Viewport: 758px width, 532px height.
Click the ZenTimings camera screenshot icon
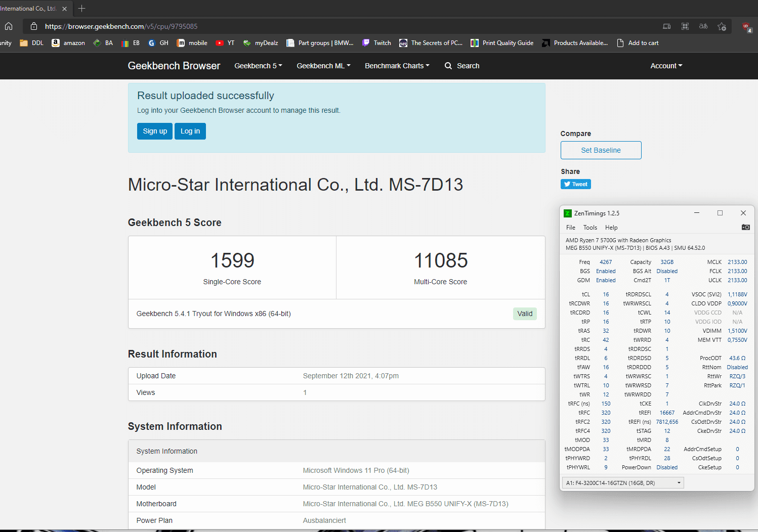(745, 227)
